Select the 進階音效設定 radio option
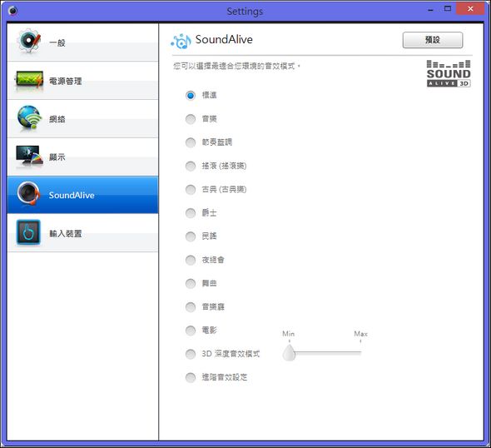 coord(191,377)
